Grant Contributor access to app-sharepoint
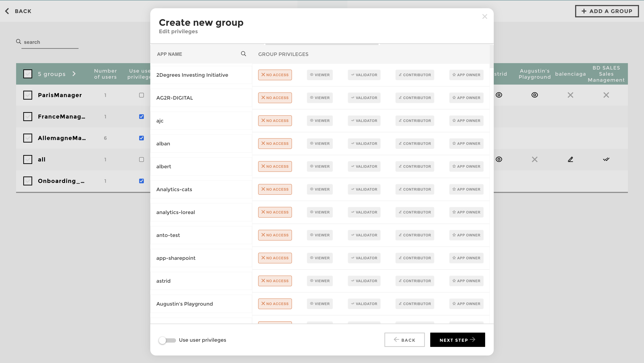The width and height of the screenshot is (644, 363). [414, 258]
